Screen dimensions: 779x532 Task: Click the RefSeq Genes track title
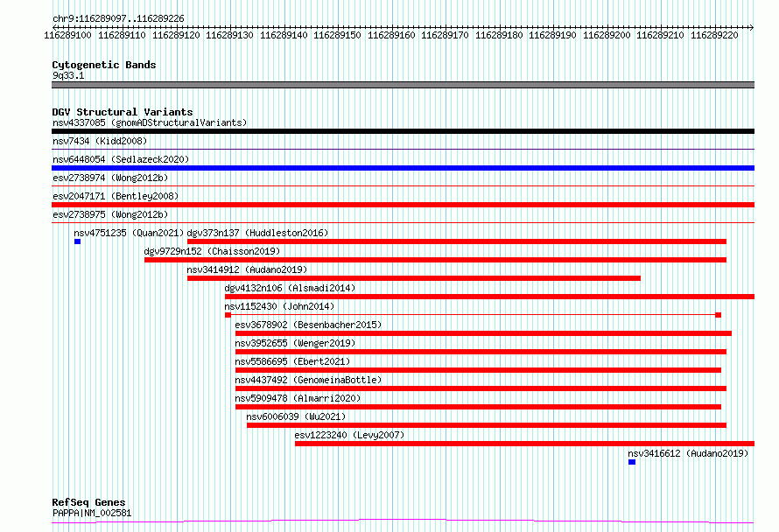point(88,502)
